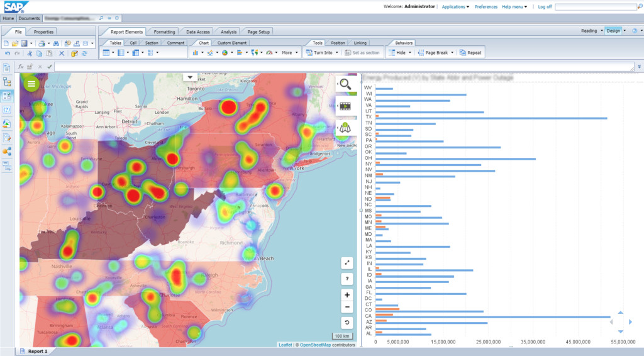Expand the formula bar with double chevron
644x356 pixels.
pos(639,66)
